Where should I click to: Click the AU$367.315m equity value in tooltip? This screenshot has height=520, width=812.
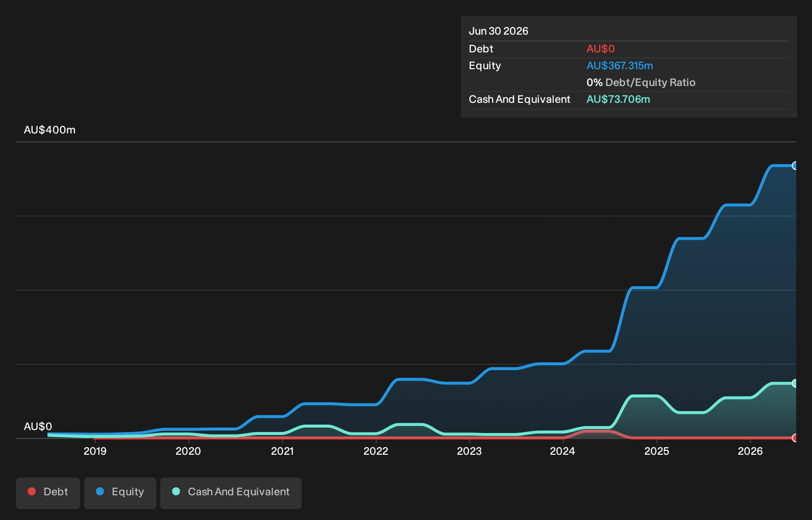coord(620,66)
